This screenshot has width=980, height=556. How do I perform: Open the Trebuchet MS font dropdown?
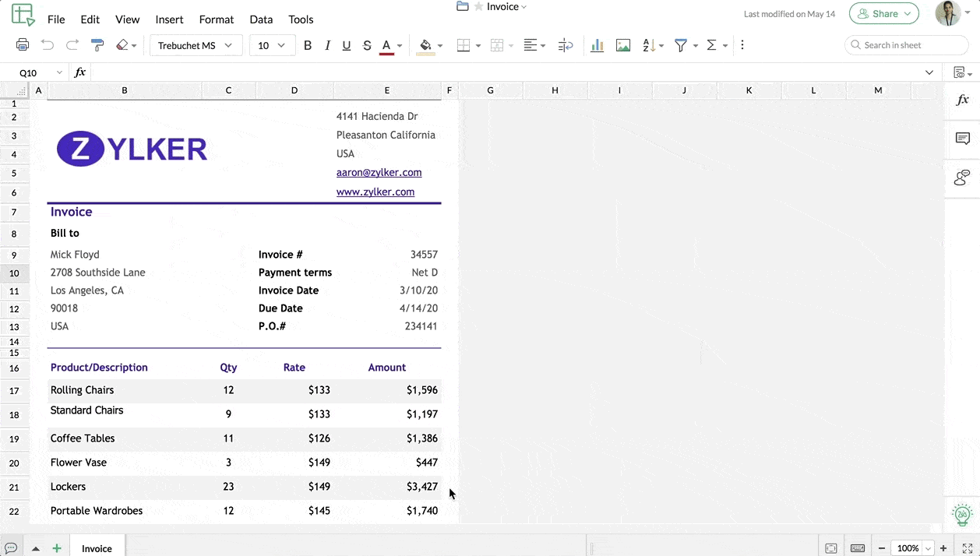pos(196,45)
